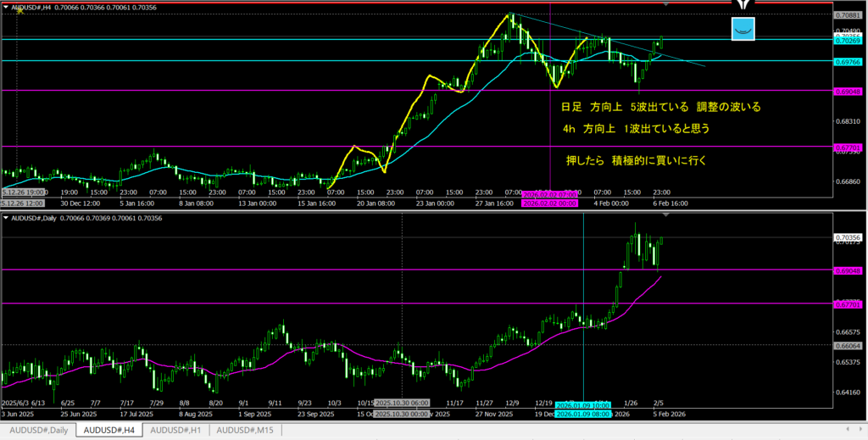The width and height of the screenshot is (868, 440).
Task: Click the magenta 2026.02.02 date marker
Action: click(x=550, y=203)
